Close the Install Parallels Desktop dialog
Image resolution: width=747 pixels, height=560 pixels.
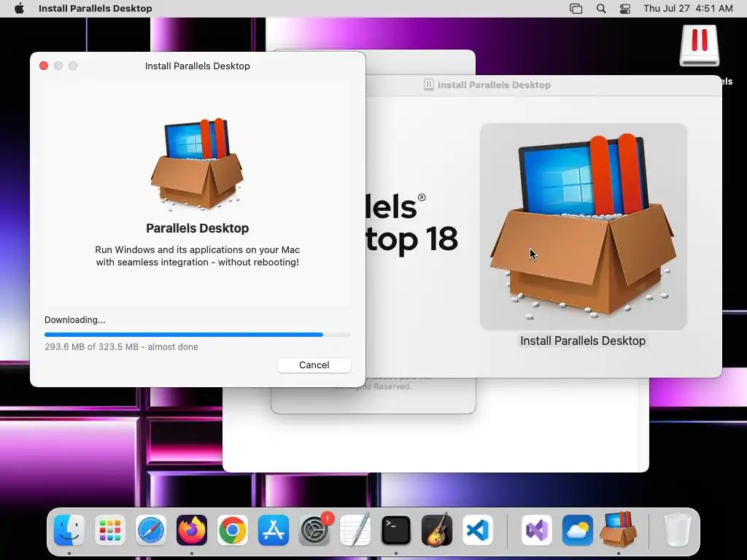point(44,66)
